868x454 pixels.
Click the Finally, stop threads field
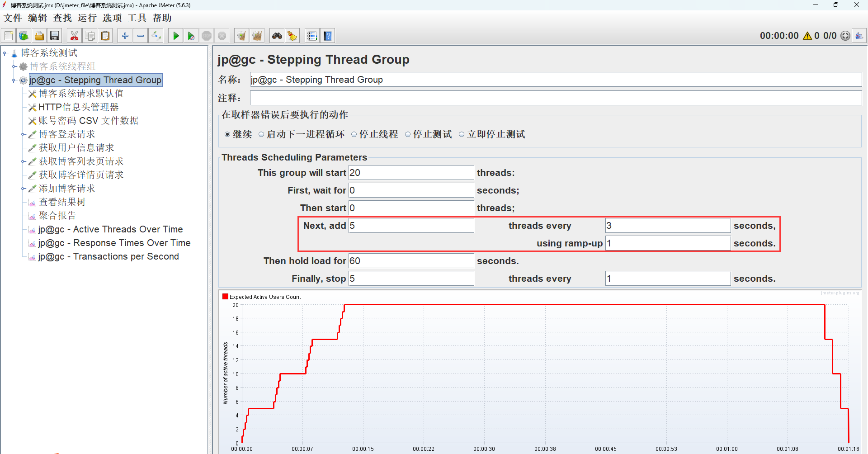click(411, 279)
